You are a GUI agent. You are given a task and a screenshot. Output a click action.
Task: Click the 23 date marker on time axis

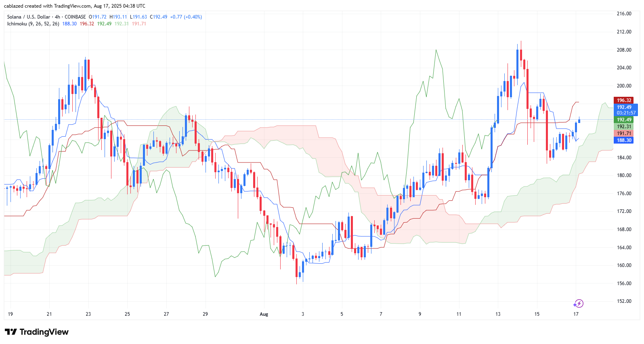pyautogui.click(x=88, y=314)
